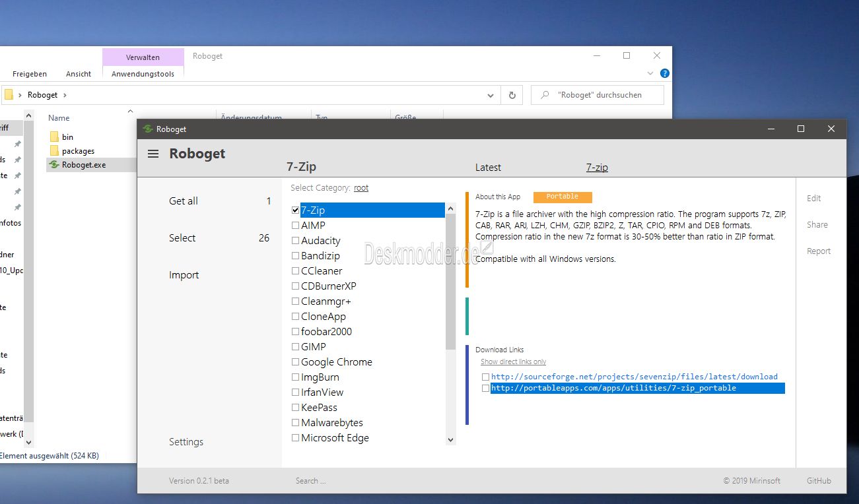859x504 pixels.
Task: Check the CDBurnerXP checkbox
Action: click(295, 286)
